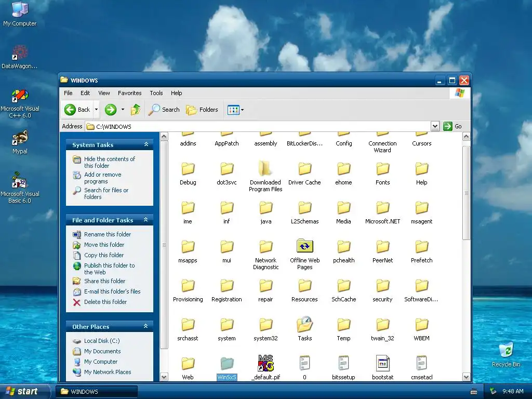
Task: Click Hide the contents of this folder
Action: (110, 162)
